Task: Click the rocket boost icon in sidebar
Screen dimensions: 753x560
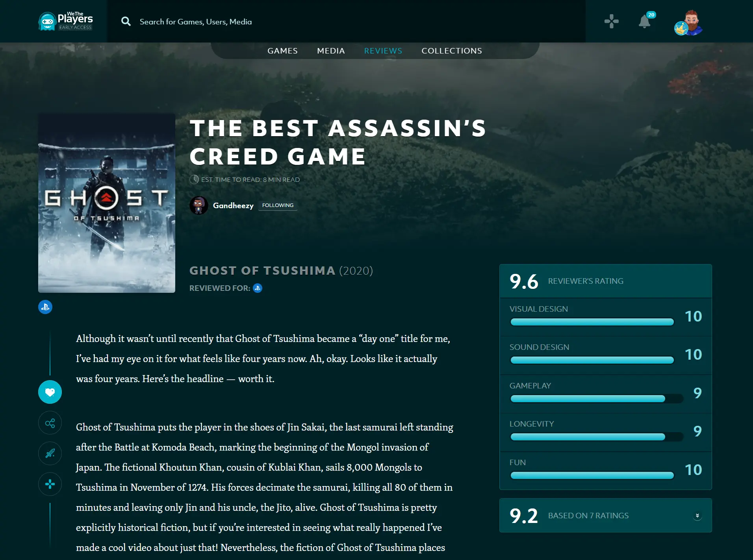Action: coord(50,453)
